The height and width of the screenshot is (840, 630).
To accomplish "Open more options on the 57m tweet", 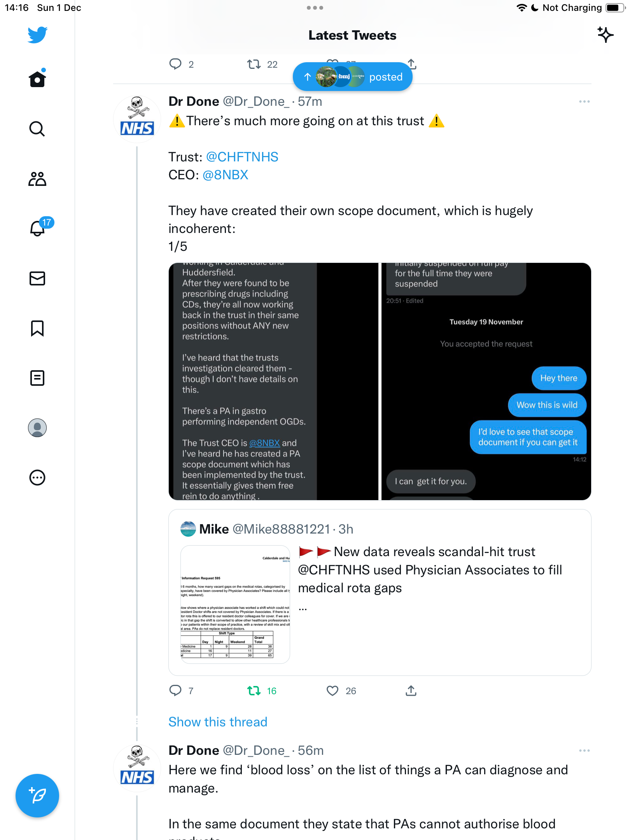I will click(584, 101).
